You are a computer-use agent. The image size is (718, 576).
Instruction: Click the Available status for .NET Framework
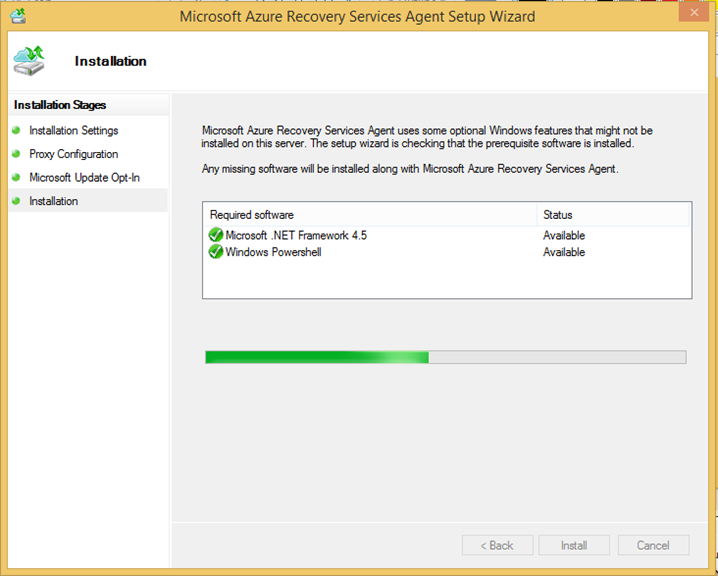pyautogui.click(x=564, y=235)
